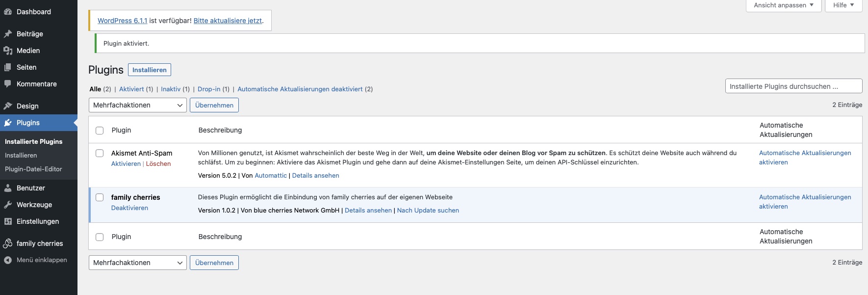The height and width of the screenshot is (295, 868).
Task: Open the Plugin-Datei-Editor submenu item
Action: click(x=33, y=169)
